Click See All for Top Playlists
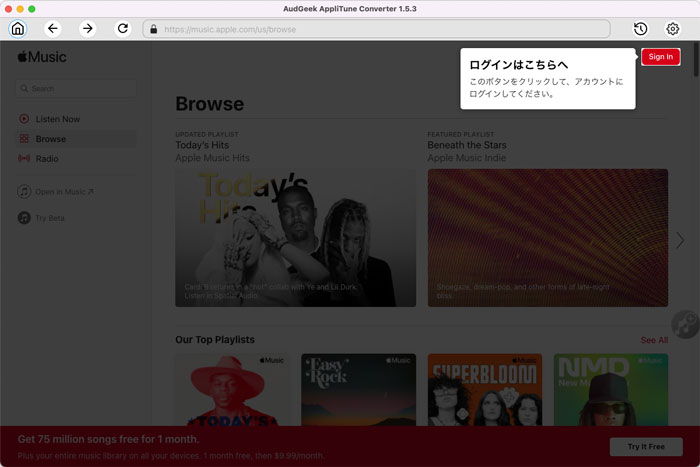Viewport: 700px width, 467px height. [x=654, y=340]
